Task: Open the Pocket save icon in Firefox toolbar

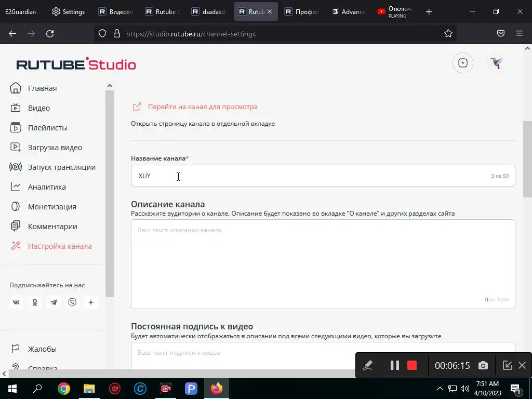Action: [500, 33]
